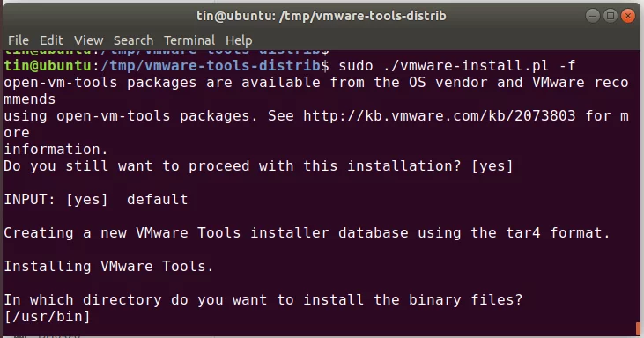The image size is (644, 338).
Task: Open the Help menu
Action: pyautogui.click(x=239, y=40)
